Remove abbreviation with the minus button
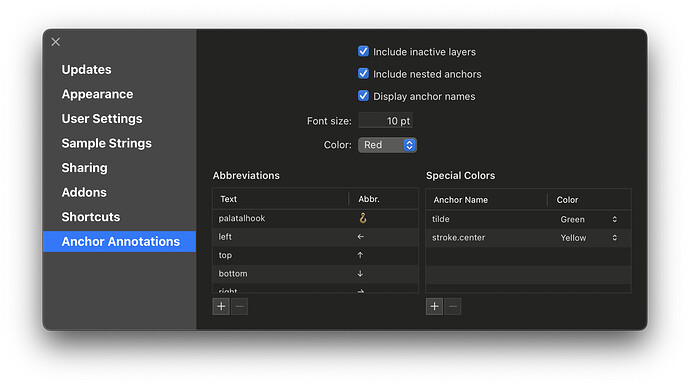Screen dimensions: 690x386 pos(239,306)
